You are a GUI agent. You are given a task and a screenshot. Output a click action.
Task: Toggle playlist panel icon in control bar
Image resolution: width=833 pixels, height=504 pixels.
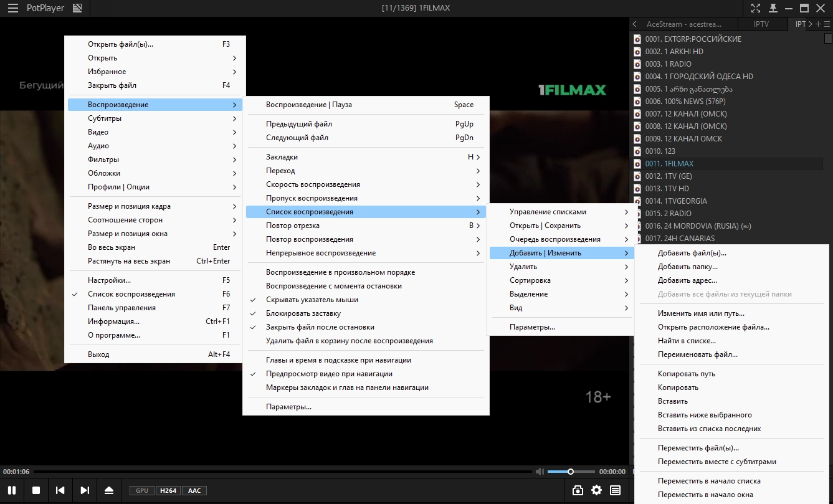pos(615,490)
